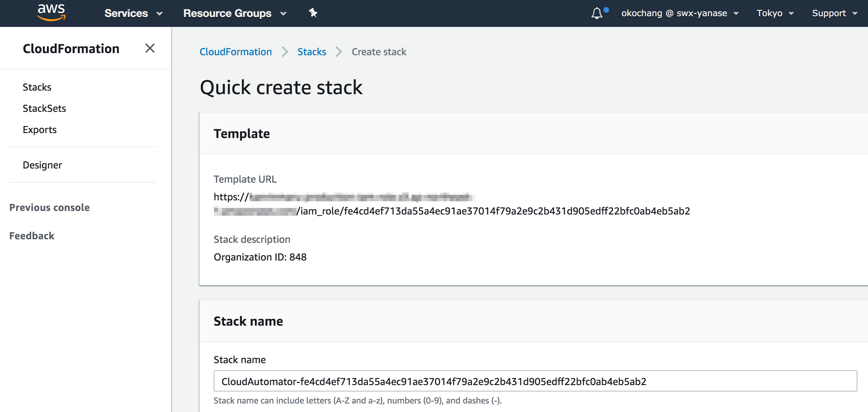Click the Stacks breadcrumb link
This screenshot has height=412, width=868.
(312, 52)
